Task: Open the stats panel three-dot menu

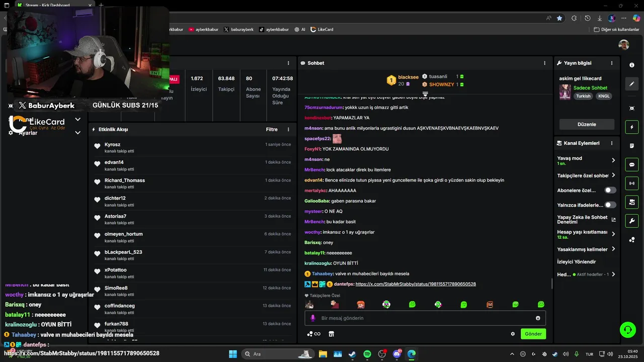Action: [288, 63]
